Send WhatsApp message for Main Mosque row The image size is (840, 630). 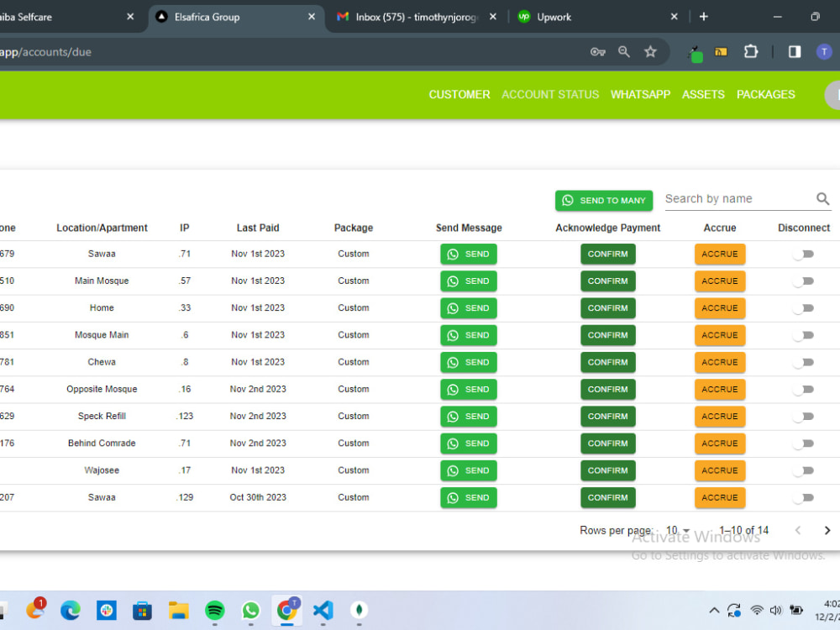click(x=468, y=281)
